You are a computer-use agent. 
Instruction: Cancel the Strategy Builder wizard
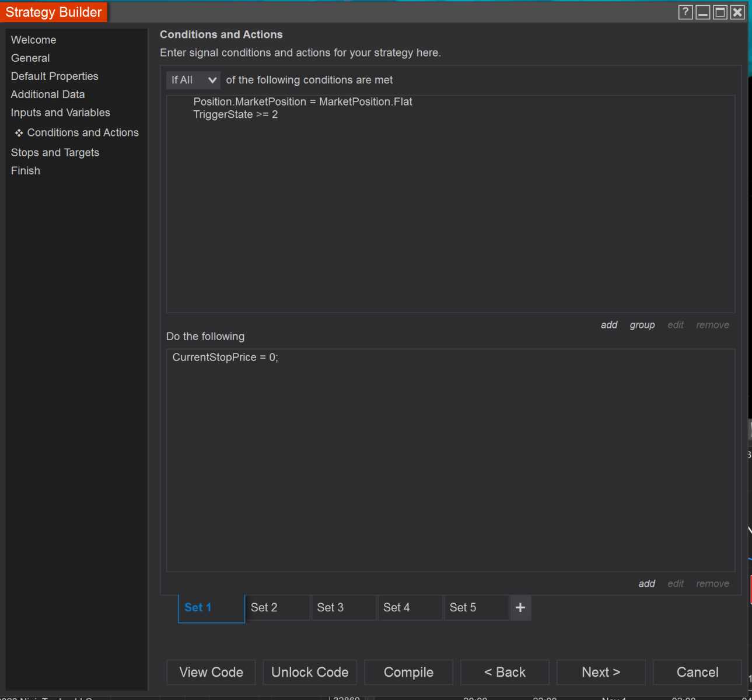click(697, 673)
